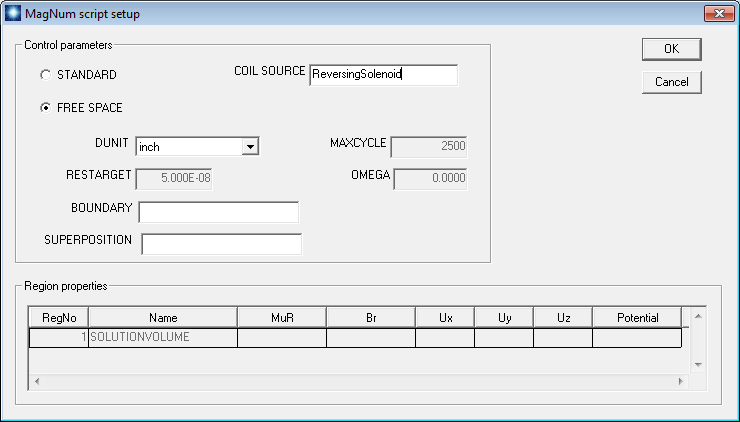The height and width of the screenshot is (422, 740).
Task: Click the Ux cell of region 1
Action: coord(444,337)
